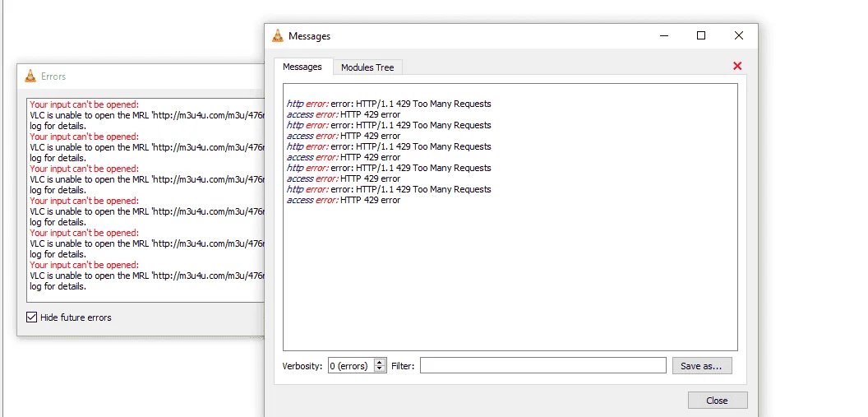Click the last 'log for details.' line in Errors
The width and height of the screenshot is (868, 417).
(x=58, y=286)
